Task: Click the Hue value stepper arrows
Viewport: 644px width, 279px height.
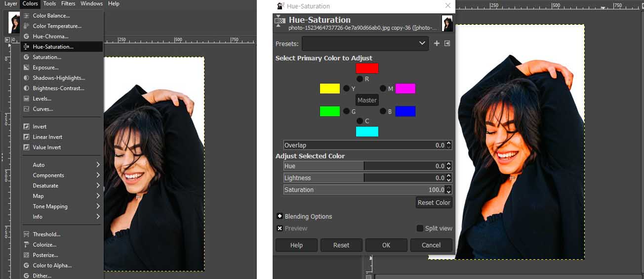Action: click(448, 166)
